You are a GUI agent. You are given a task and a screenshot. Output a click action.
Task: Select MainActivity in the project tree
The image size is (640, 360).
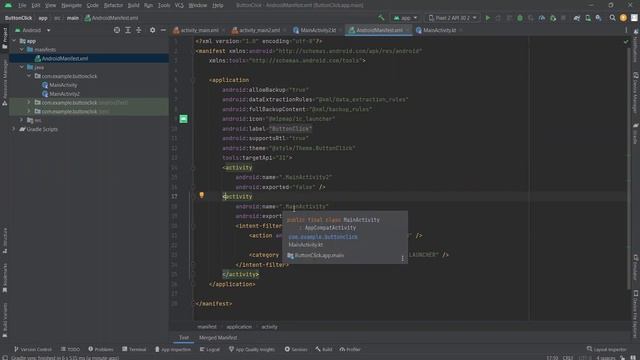click(x=63, y=85)
